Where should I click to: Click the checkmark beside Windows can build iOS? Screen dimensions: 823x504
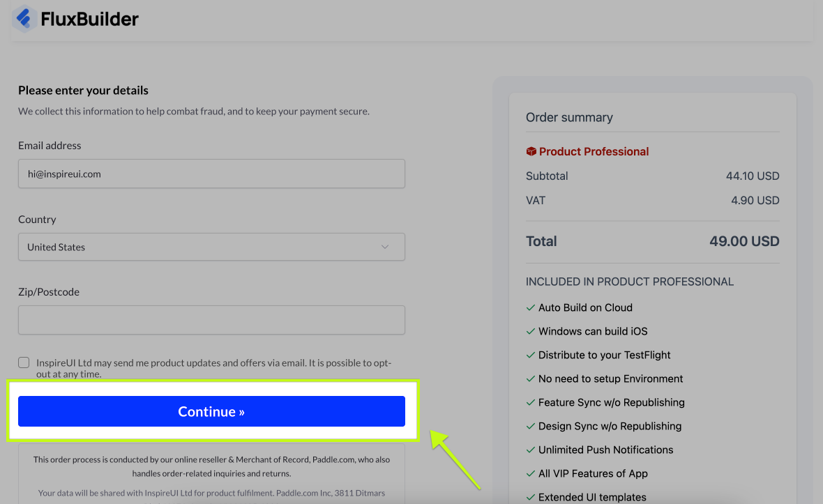pyautogui.click(x=530, y=331)
